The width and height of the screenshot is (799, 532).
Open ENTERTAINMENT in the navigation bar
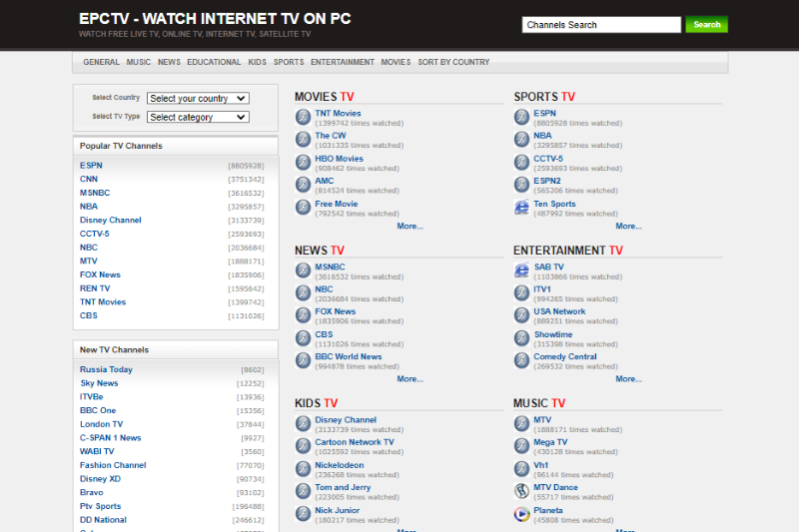tap(343, 62)
